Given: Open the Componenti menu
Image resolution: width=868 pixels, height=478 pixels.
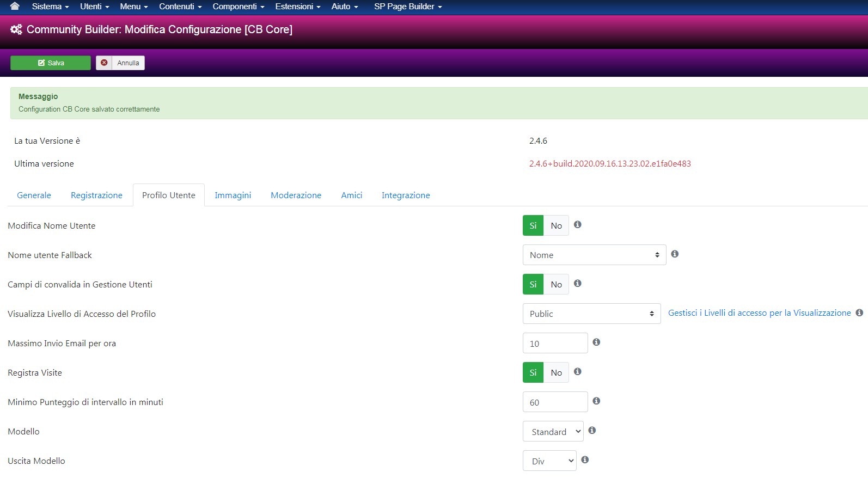Looking at the screenshot, I should click(x=239, y=7).
